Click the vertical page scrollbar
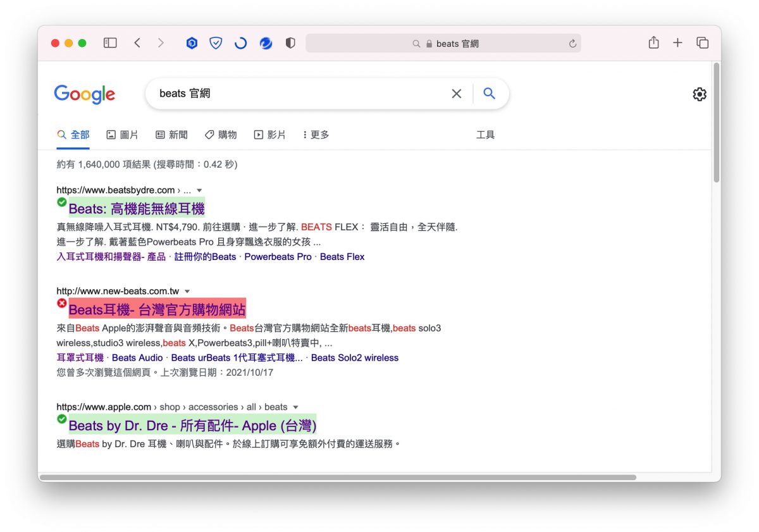The height and width of the screenshot is (532, 759). point(716,123)
